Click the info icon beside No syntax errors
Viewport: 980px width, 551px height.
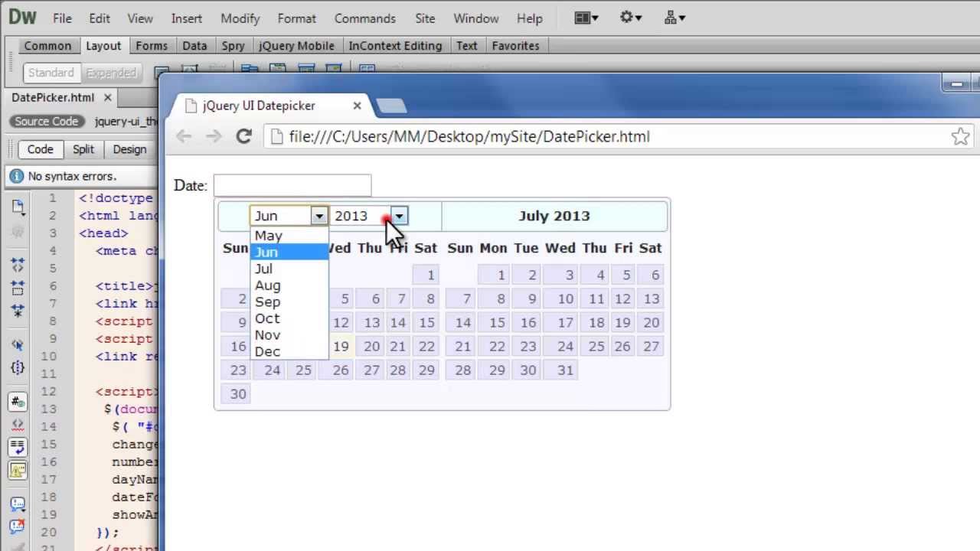(x=17, y=176)
